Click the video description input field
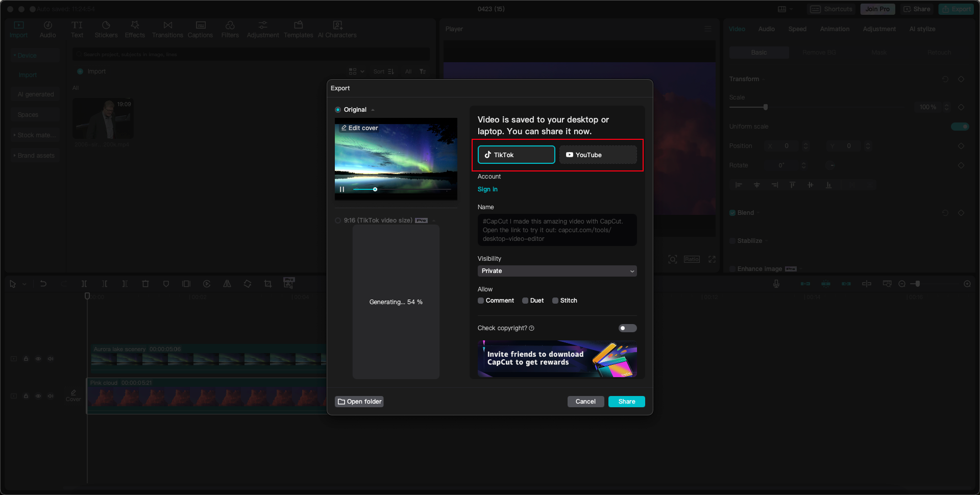 click(556, 230)
